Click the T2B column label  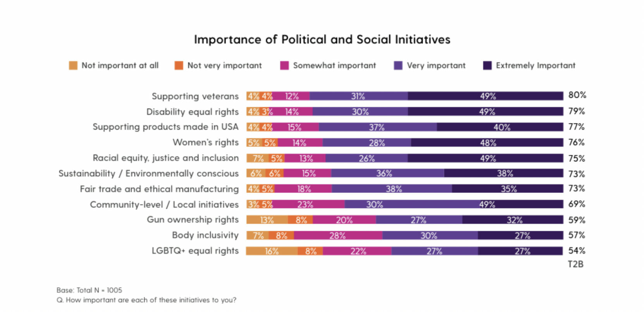pyautogui.click(x=575, y=264)
